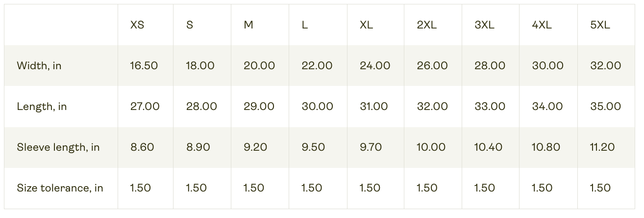
Task: Select the 5XL sleeve length 11.20
Action: [x=603, y=147]
